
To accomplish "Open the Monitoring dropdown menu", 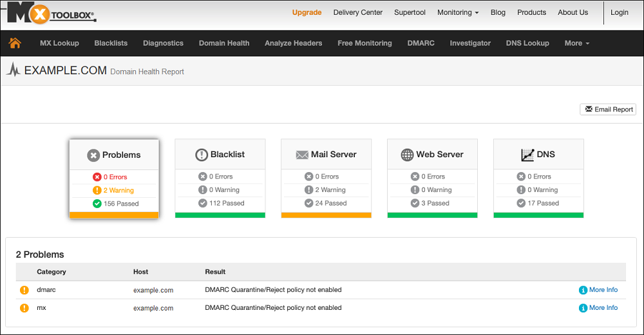I will click(458, 12).
